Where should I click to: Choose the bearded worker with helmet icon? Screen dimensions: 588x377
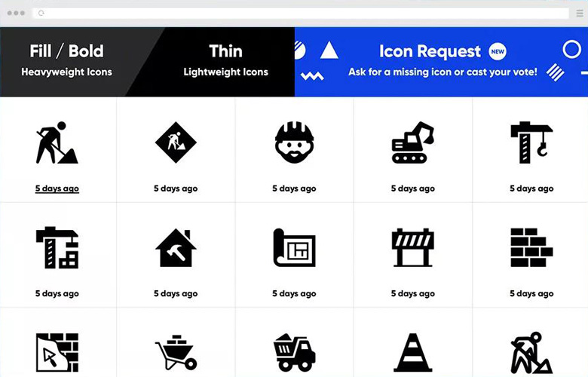294,142
